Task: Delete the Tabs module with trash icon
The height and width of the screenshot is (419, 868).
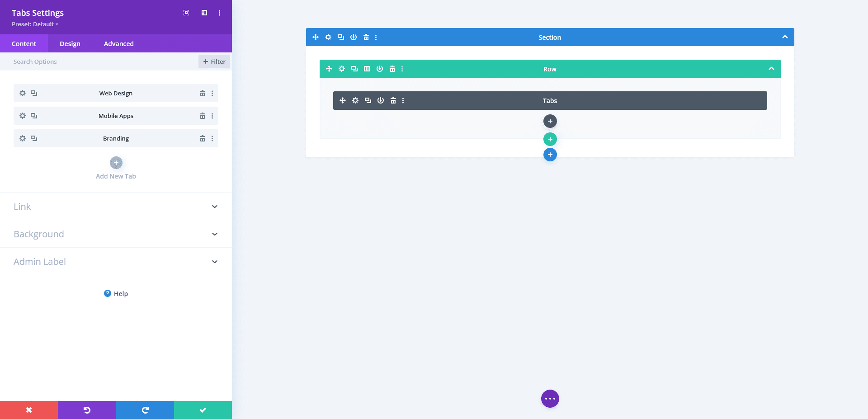Action: click(393, 100)
